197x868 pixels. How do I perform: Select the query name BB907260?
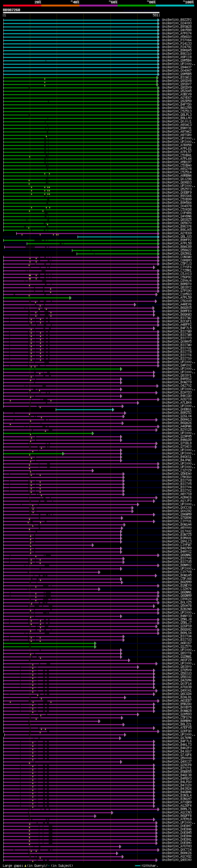[x=11, y=10]
